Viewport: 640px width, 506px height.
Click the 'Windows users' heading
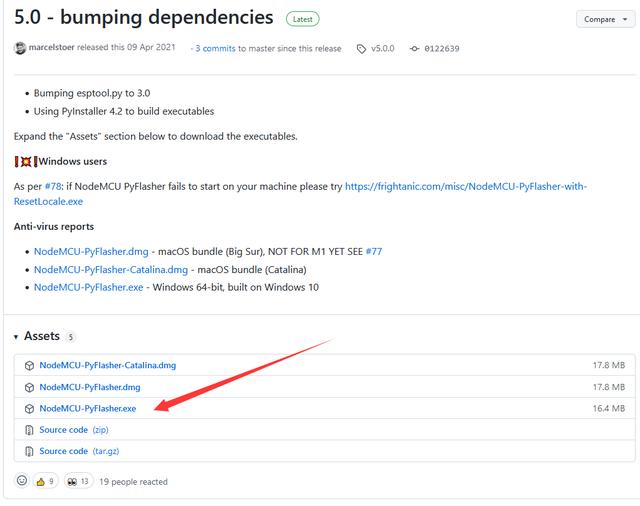[73, 162]
